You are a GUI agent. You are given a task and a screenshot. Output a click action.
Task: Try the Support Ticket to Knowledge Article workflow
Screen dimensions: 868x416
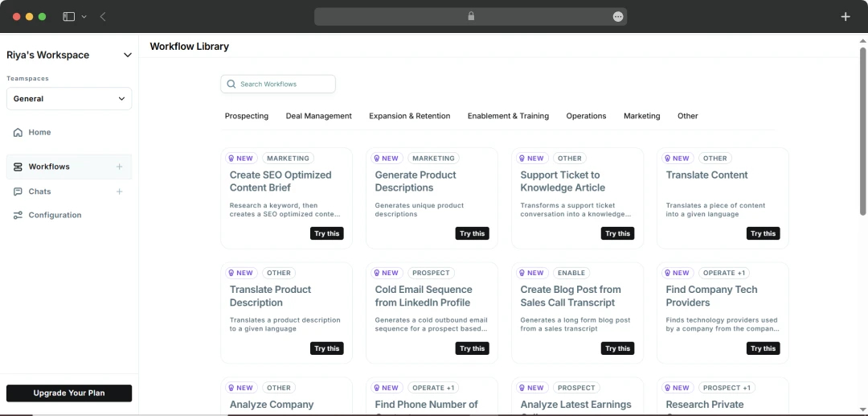[x=618, y=234]
